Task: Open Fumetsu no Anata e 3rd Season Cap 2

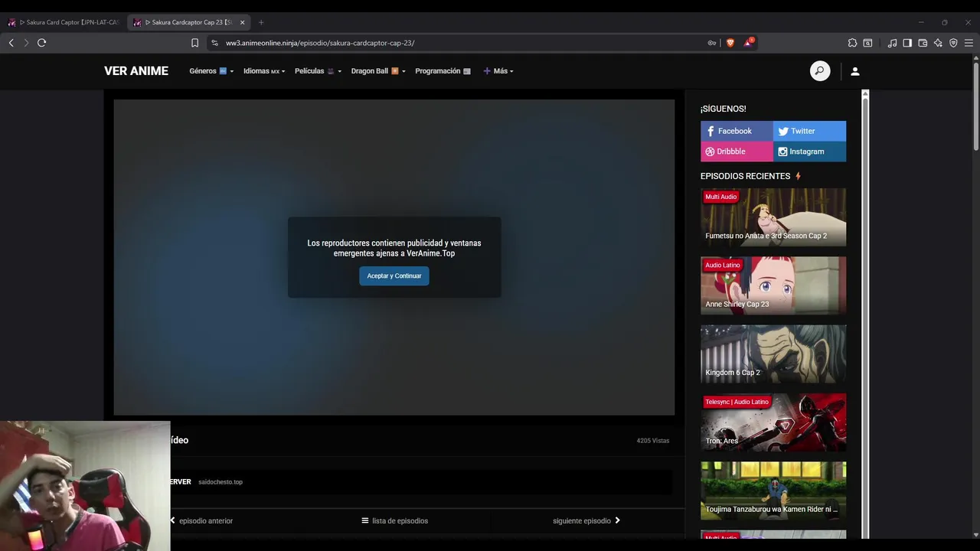Action: (773, 217)
